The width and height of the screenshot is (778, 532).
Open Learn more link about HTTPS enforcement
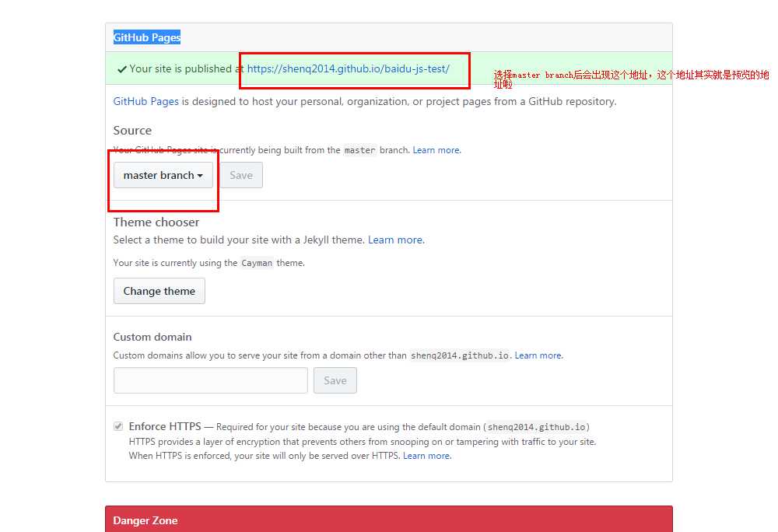[427, 456]
